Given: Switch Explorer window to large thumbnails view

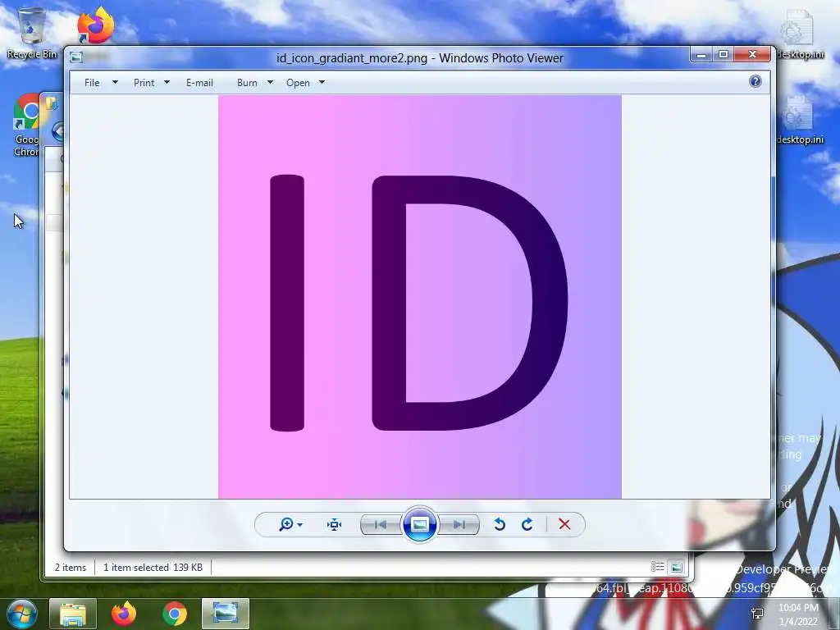Looking at the screenshot, I should coord(677,567).
